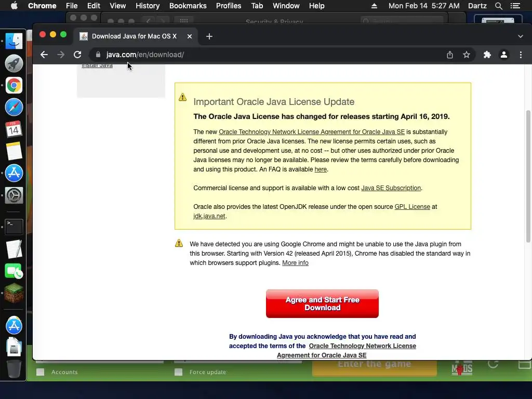
Task: Open a new tab with plus button
Action: pyautogui.click(x=209, y=36)
